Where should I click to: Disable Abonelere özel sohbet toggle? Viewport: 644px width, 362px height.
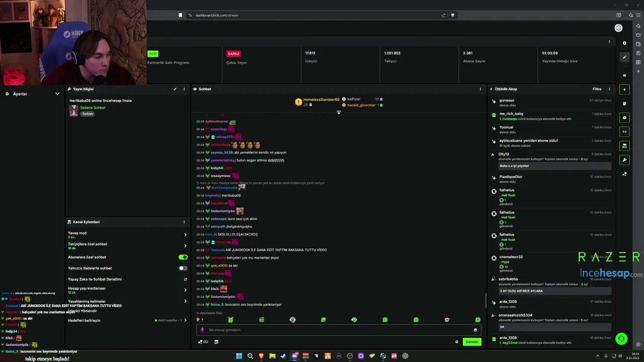[183, 257]
